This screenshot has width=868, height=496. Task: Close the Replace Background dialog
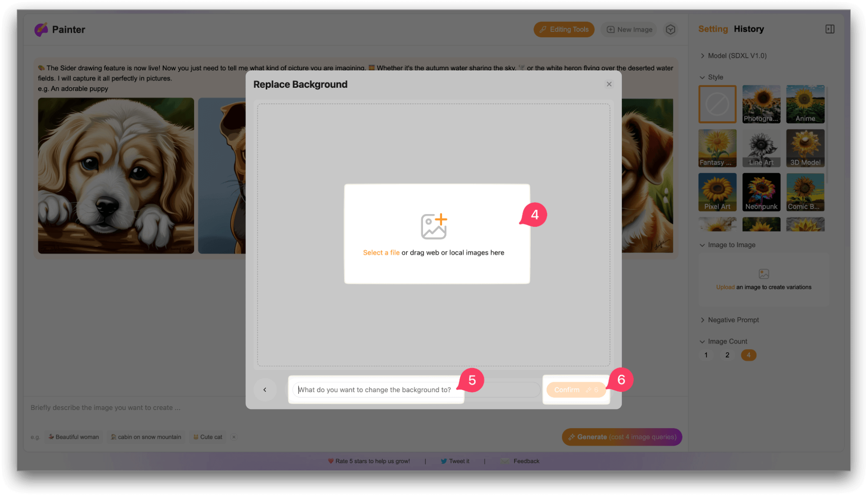pyautogui.click(x=609, y=84)
